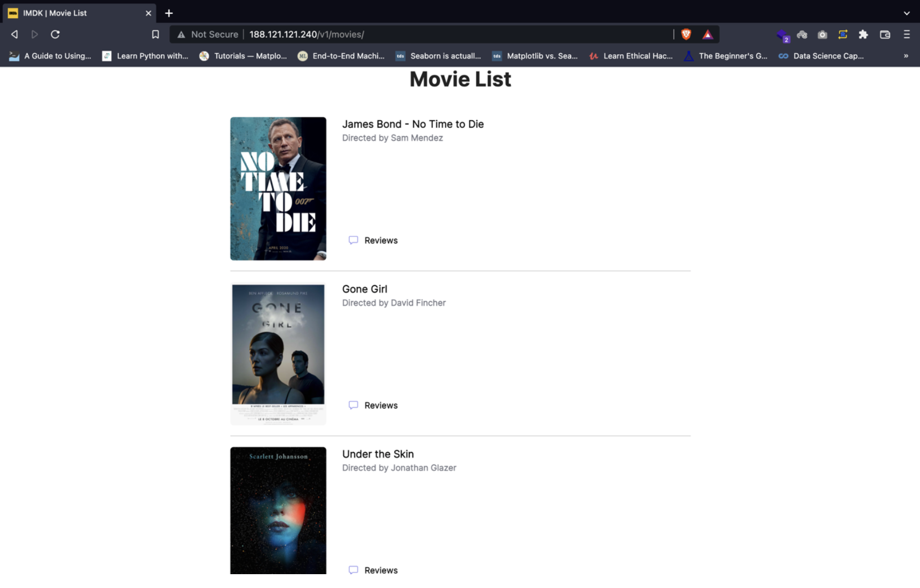920x588 pixels.
Task: Click comment bubble icon under Under the Skin
Action: (353, 570)
